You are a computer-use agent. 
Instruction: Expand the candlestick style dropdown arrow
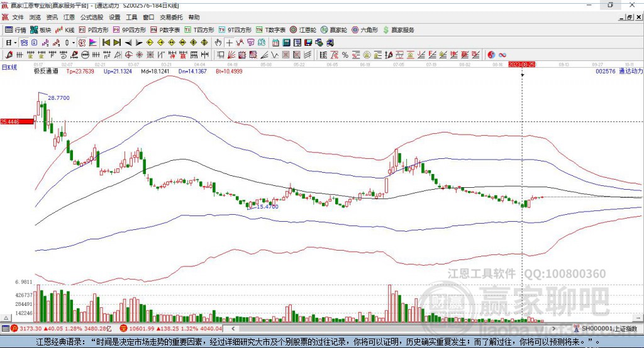(73, 43)
